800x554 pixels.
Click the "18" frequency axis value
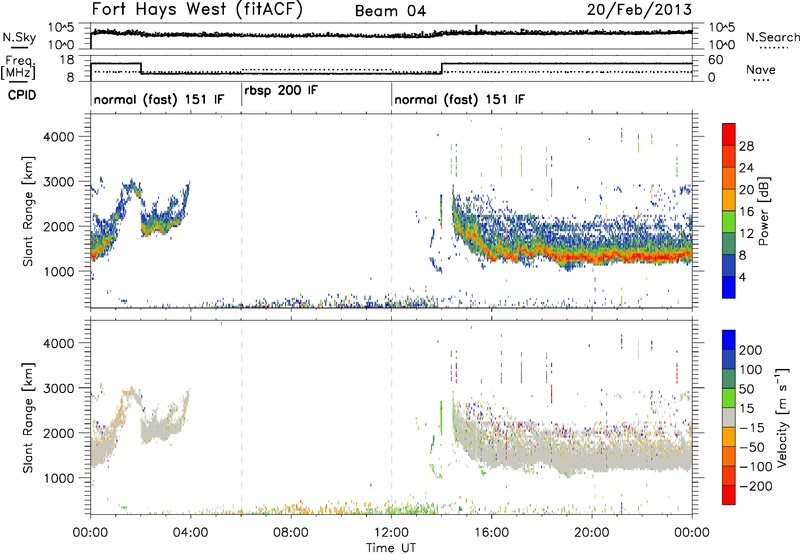click(x=66, y=60)
